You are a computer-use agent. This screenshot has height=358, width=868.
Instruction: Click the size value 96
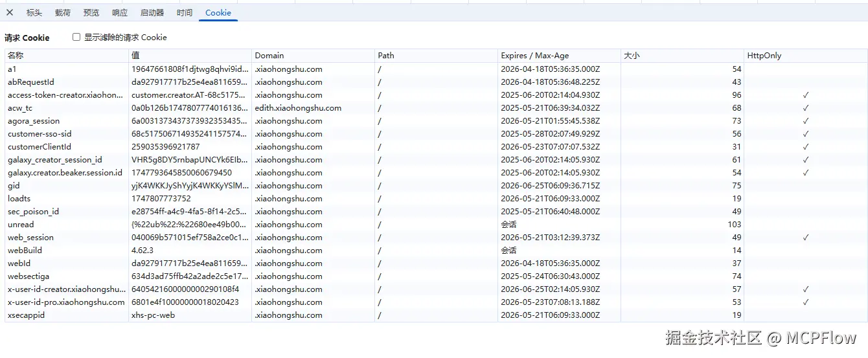pos(737,95)
